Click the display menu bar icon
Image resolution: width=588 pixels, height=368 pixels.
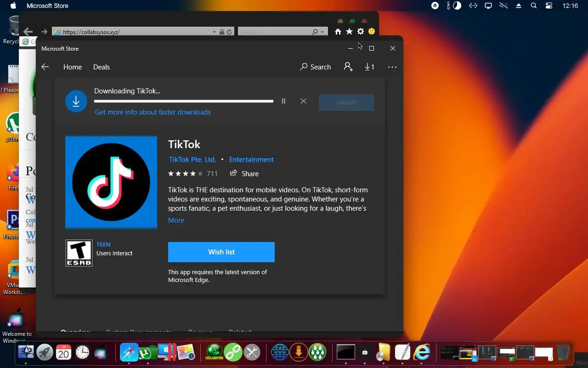[488, 6]
